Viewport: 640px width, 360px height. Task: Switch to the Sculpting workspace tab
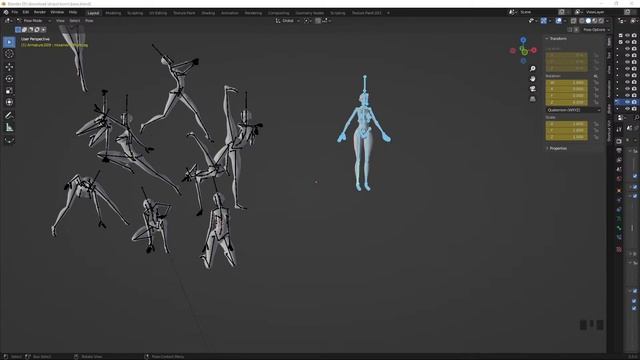click(135, 13)
